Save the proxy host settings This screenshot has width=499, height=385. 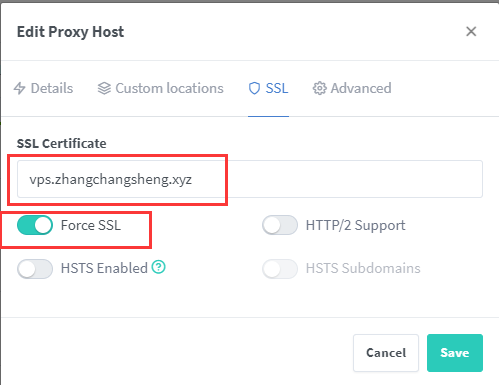click(455, 353)
